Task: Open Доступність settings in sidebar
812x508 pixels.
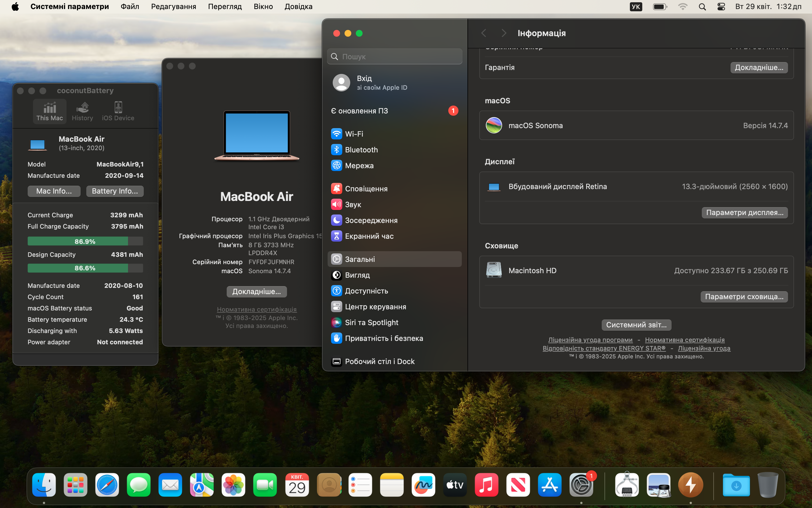Action: tap(395, 291)
